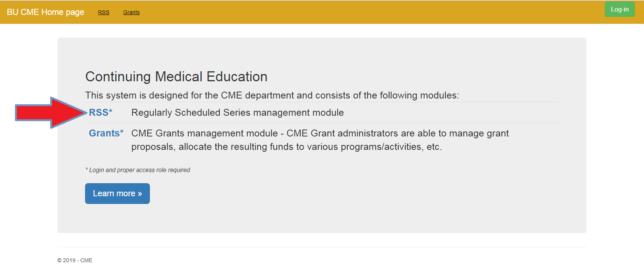This screenshot has width=644, height=271.
Task: Click the asterisk after the RSS module link
Action: [110, 111]
